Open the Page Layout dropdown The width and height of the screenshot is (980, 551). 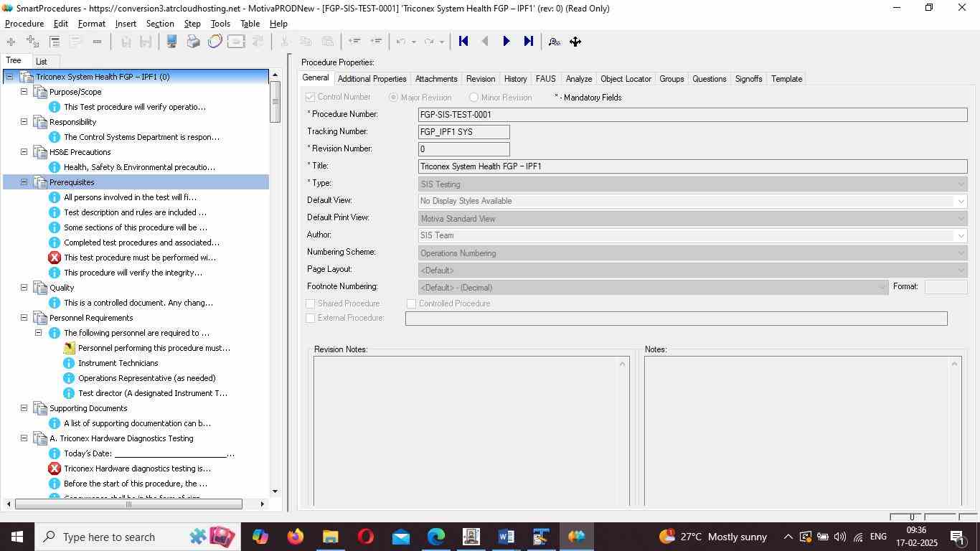coord(692,270)
